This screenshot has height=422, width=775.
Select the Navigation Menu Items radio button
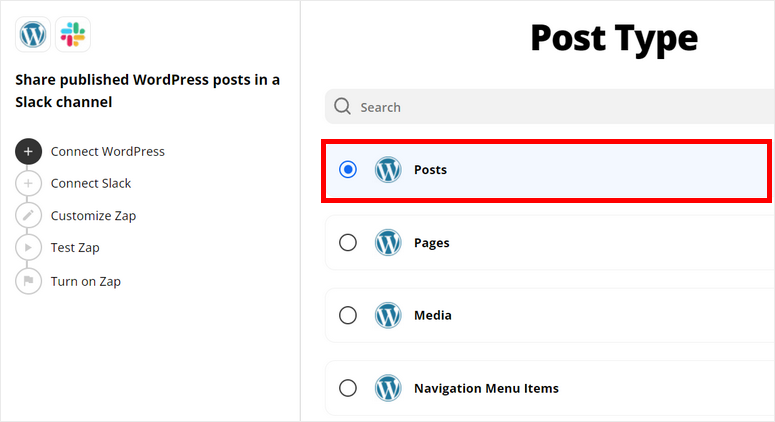coord(348,388)
